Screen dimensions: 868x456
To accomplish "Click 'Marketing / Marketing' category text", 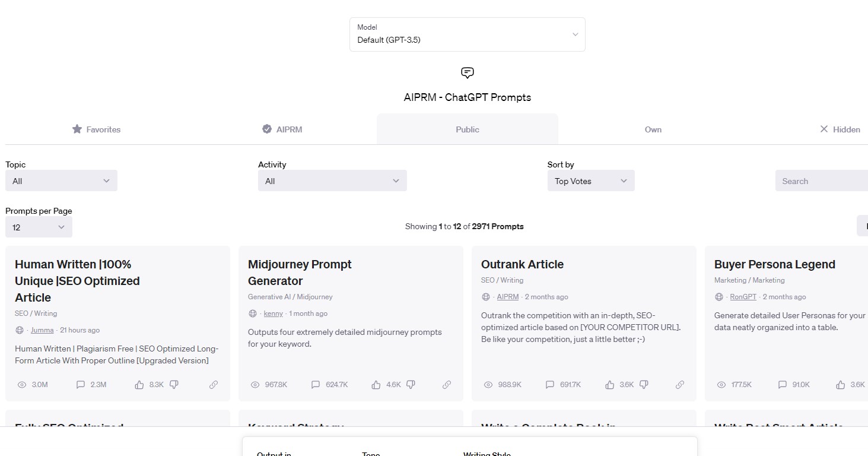I will (749, 280).
